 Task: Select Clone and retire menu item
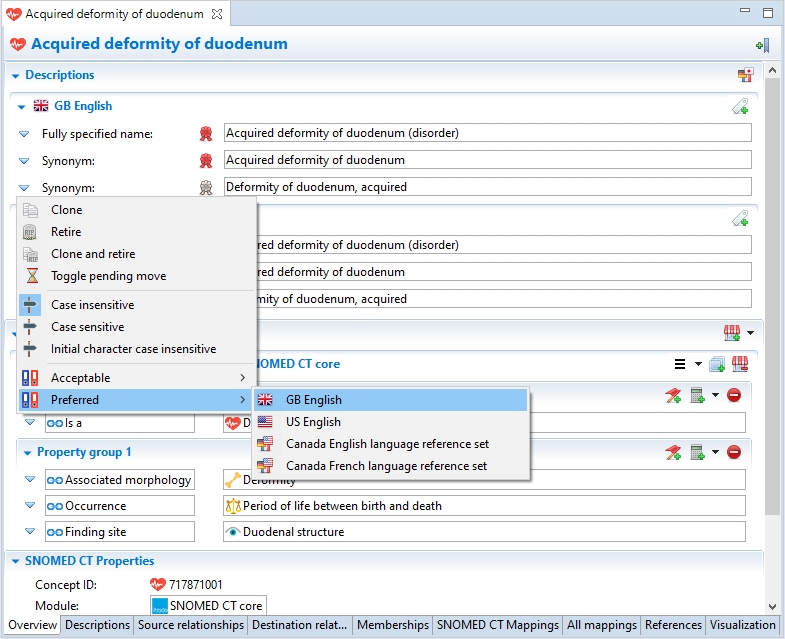click(x=93, y=254)
